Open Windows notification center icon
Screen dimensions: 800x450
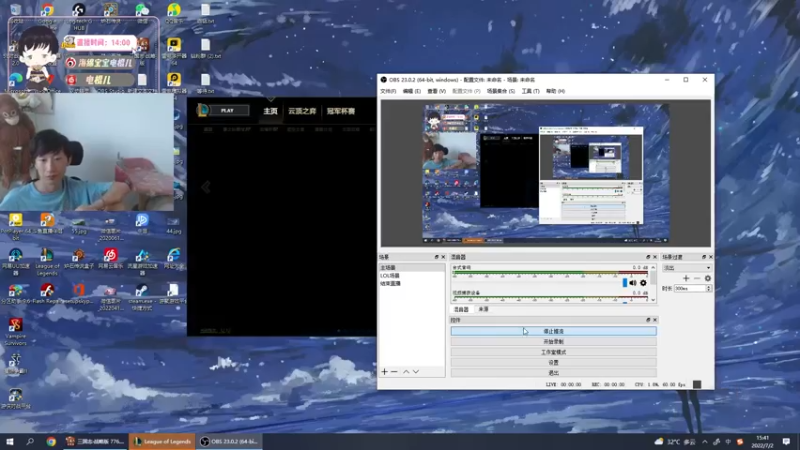pos(786,441)
